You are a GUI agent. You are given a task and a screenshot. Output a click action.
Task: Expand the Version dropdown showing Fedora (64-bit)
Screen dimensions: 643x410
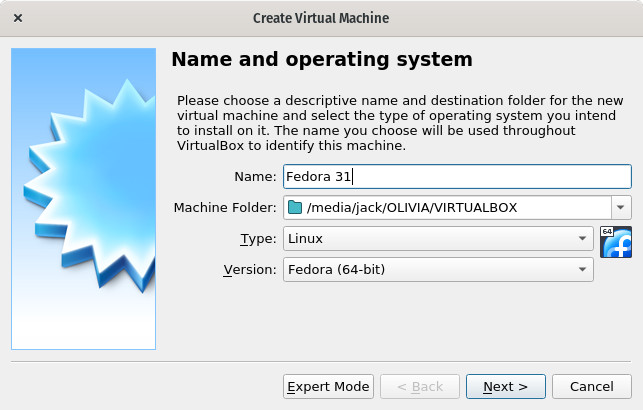tap(438, 270)
